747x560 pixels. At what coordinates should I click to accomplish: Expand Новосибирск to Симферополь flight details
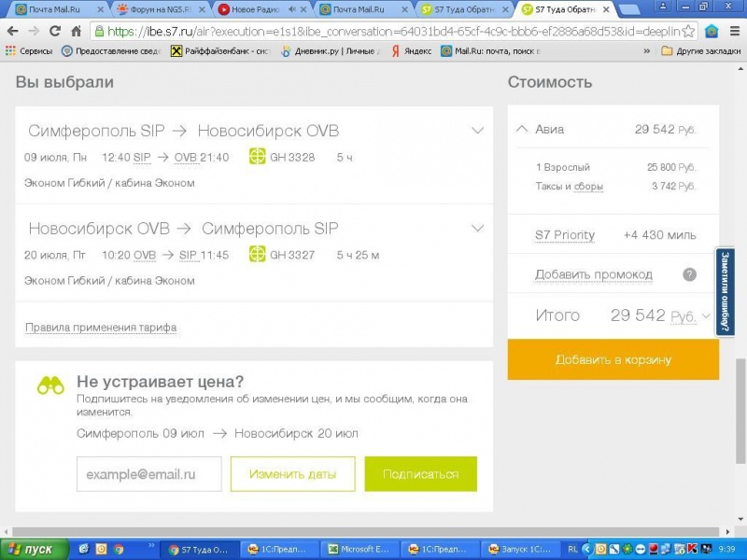tap(477, 228)
